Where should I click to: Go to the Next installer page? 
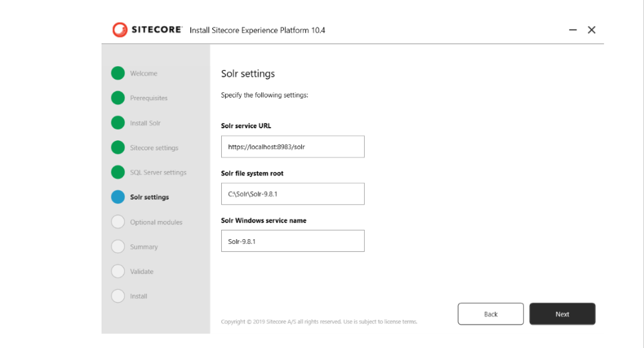(562, 314)
